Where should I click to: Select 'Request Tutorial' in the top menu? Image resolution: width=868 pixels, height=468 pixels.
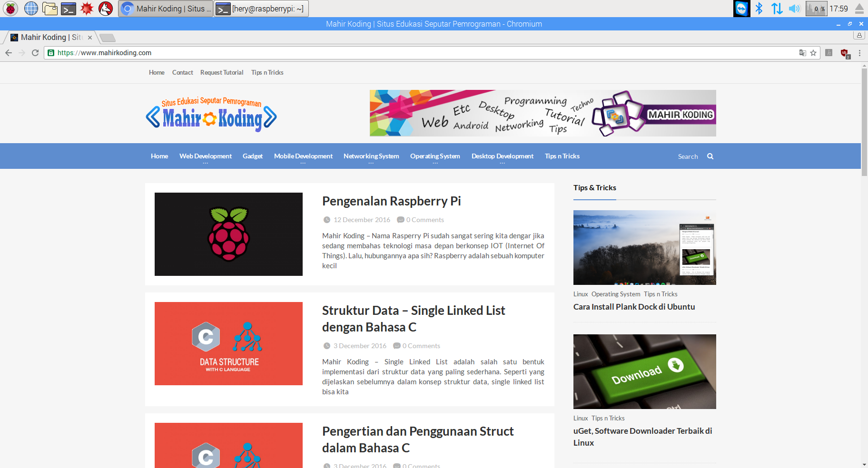pyautogui.click(x=222, y=72)
